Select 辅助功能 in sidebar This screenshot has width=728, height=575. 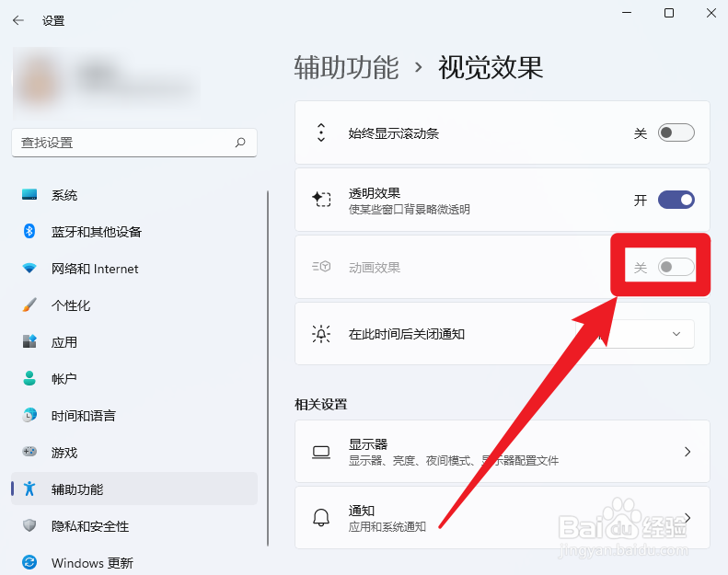pos(134,489)
